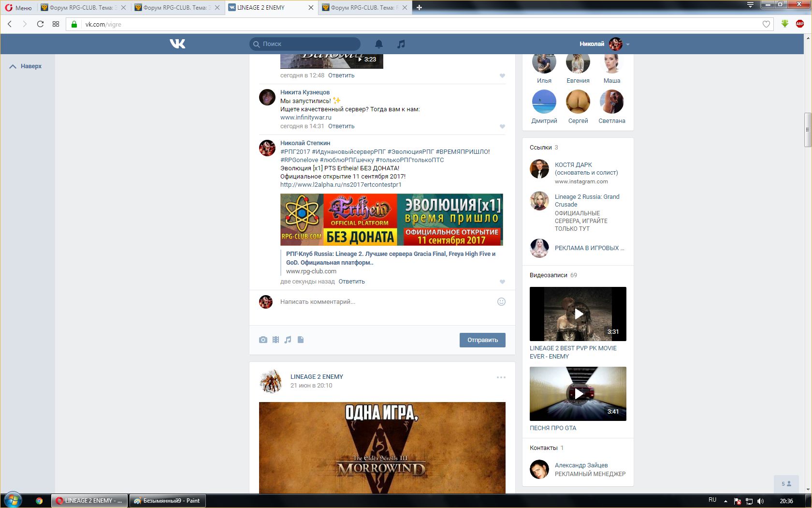
Task: Open the Николай profile dropdown arrow
Action: click(628, 44)
